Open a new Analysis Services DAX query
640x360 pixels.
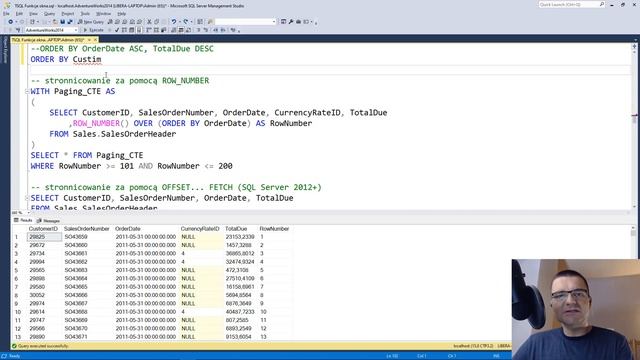pos(139,22)
